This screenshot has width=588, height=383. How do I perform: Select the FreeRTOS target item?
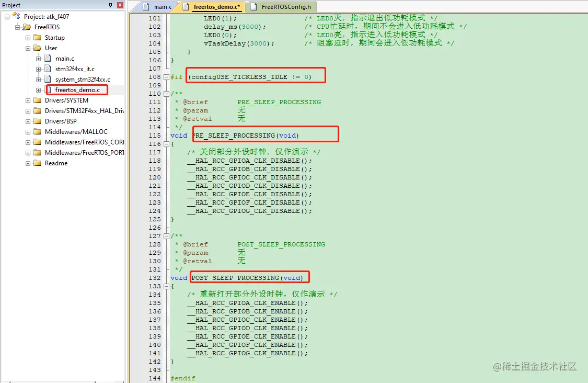point(47,27)
